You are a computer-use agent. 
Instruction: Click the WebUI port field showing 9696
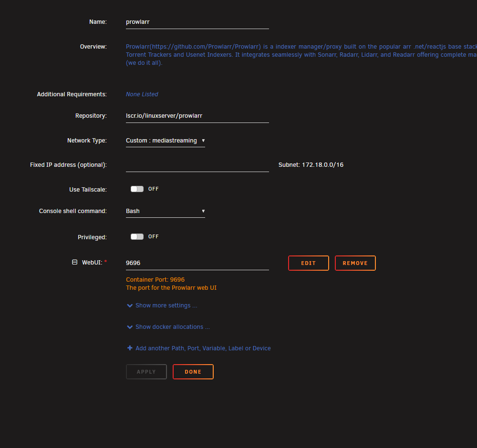(x=197, y=263)
